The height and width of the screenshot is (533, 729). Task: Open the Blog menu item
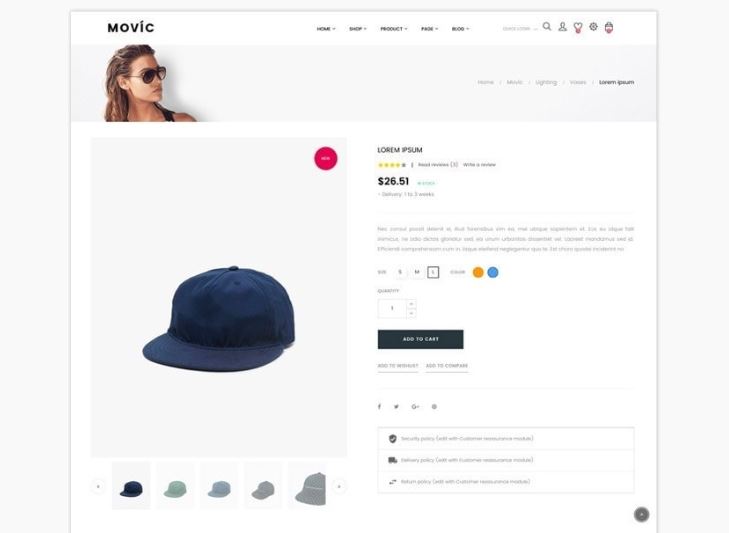(460, 29)
